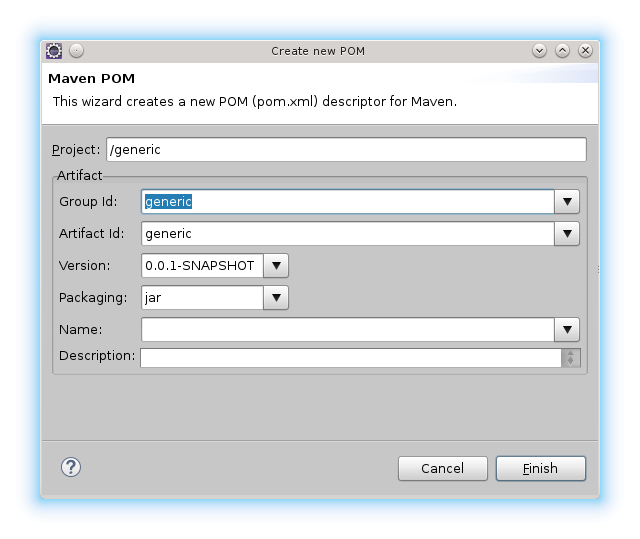Open the Packaging dropdown arrow
Image resolution: width=640 pixels, height=539 pixels.
pos(276,298)
